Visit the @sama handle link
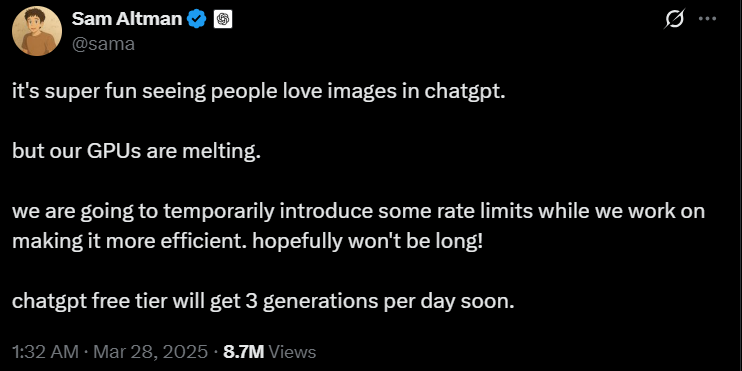 pos(103,44)
